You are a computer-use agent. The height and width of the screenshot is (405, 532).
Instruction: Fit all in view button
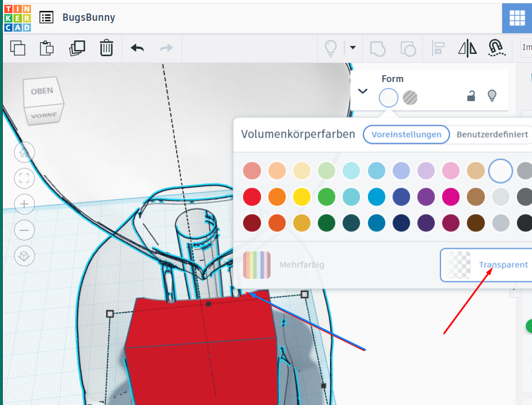24,178
